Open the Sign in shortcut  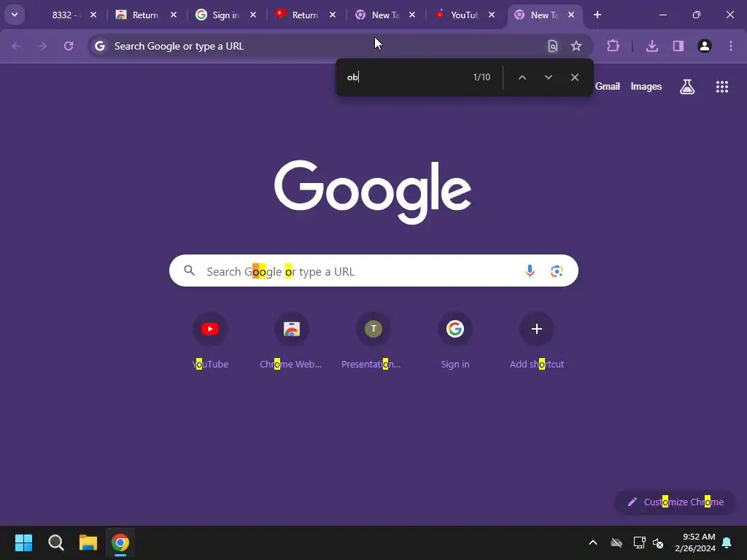pyautogui.click(x=455, y=341)
